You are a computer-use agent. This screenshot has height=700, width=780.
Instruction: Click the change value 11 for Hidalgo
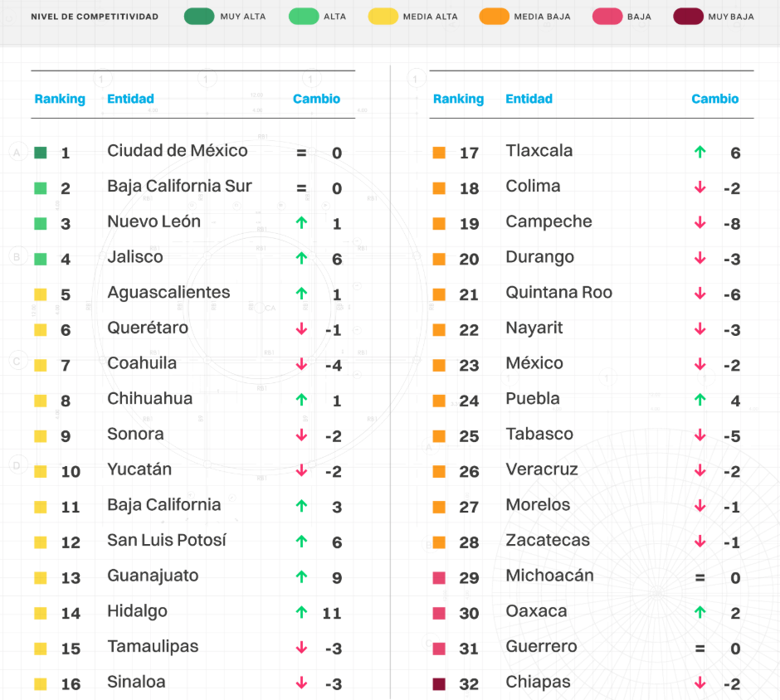coord(332,613)
